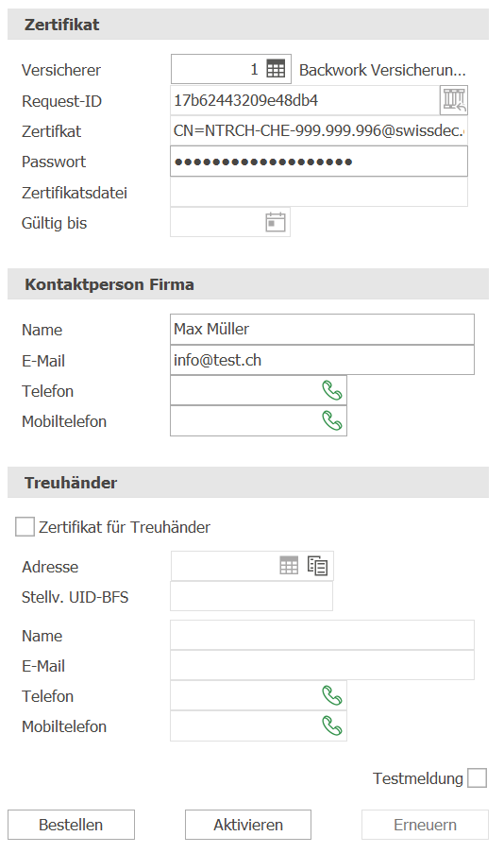Viewport: 504px width, 853px height.
Task: Tick the Testmeldung checkbox
Action: pos(477,778)
